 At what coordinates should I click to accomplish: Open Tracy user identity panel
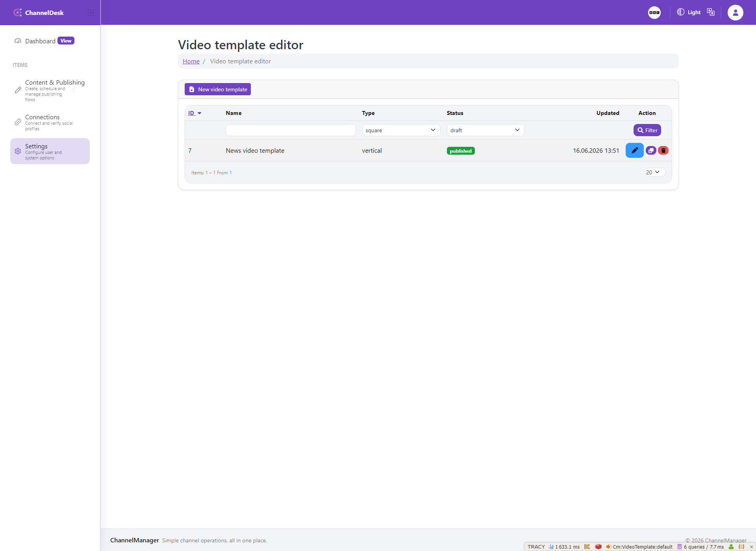[x=731, y=547]
